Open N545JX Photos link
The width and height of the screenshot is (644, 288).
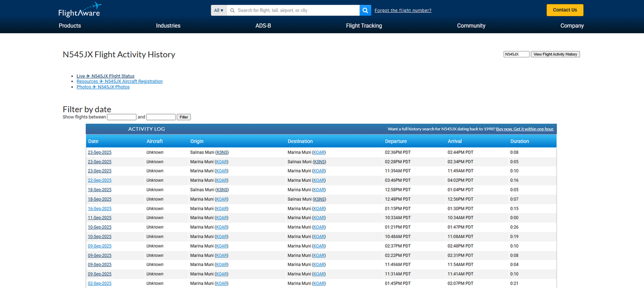(103, 87)
